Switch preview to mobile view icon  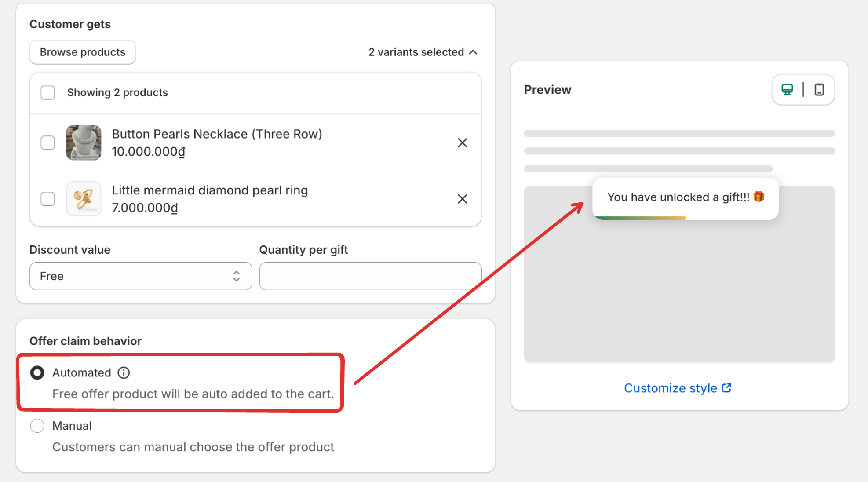pos(819,90)
